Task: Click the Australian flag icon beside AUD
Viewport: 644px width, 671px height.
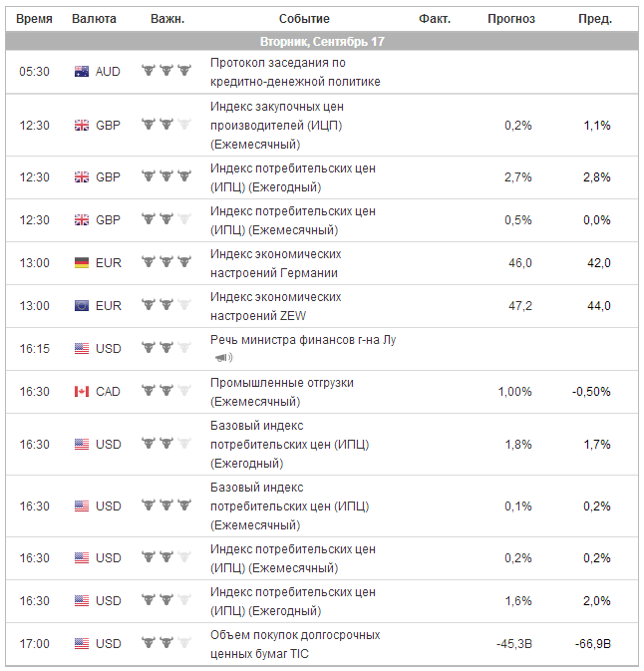Action: pos(82,72)
